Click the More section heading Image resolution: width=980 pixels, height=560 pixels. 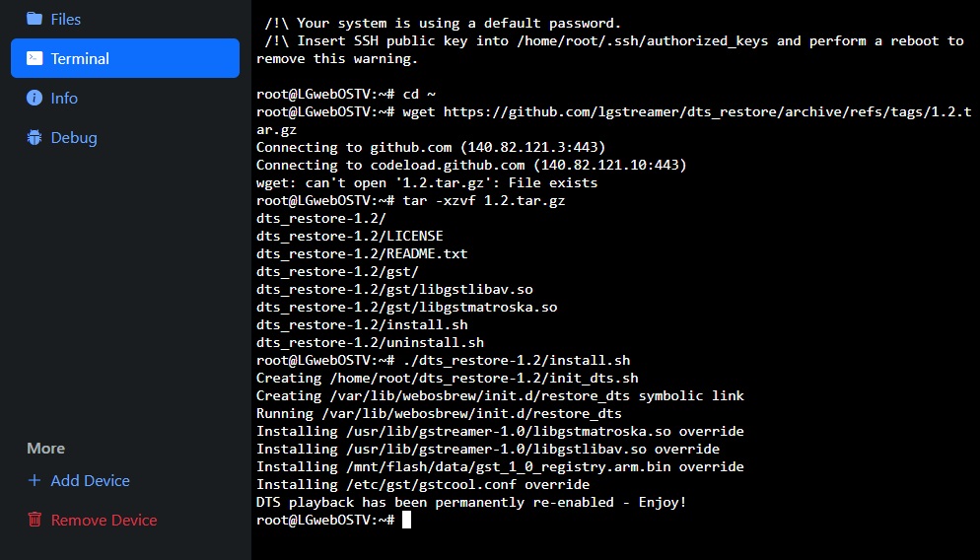click(x=45, y=448)
